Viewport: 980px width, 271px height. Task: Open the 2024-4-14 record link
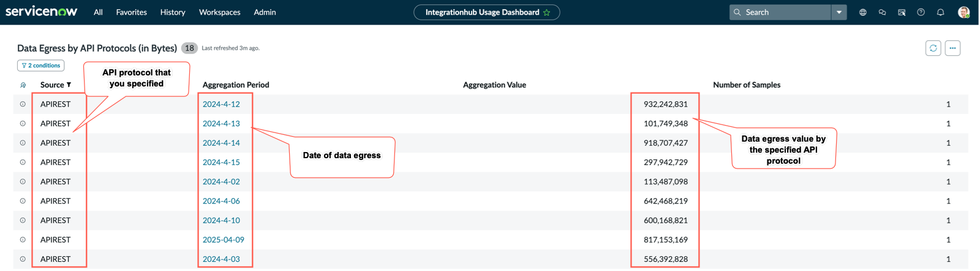pos(221,143)
